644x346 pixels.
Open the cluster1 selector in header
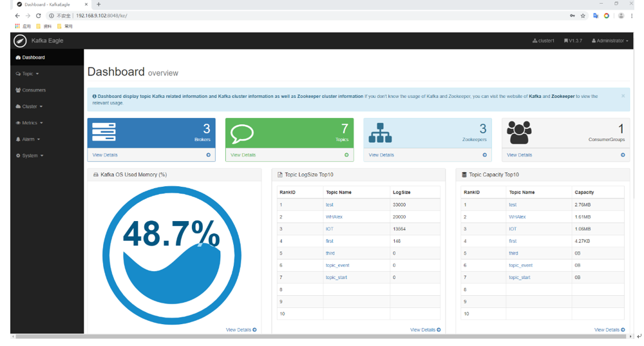pyautogui.click(x=544, y=41)
